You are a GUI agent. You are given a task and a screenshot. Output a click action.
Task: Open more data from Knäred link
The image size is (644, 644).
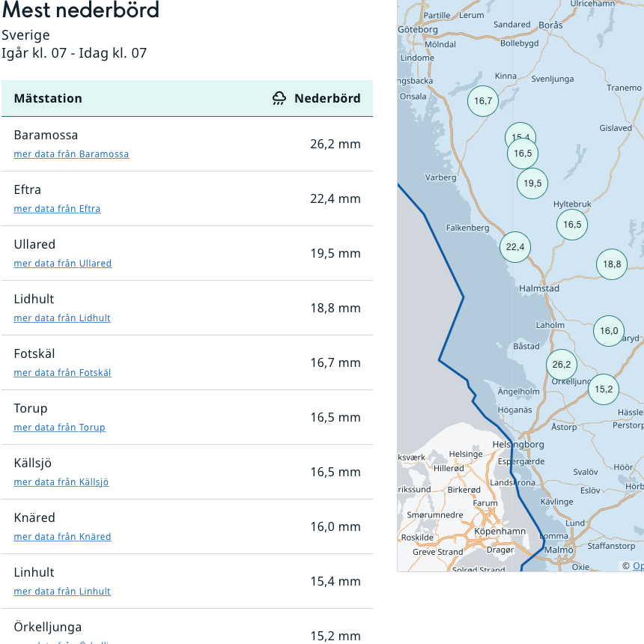(x=62, y=537)
